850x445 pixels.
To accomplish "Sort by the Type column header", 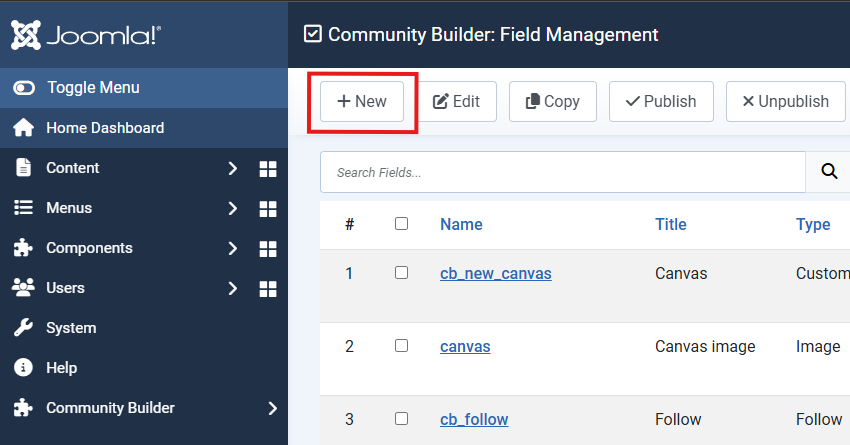I will pos(813,224).
